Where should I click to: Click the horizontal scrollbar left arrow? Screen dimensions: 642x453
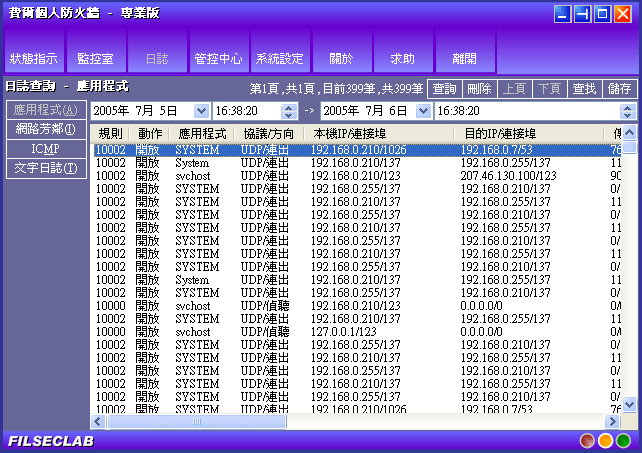click(x=98, y=422)
